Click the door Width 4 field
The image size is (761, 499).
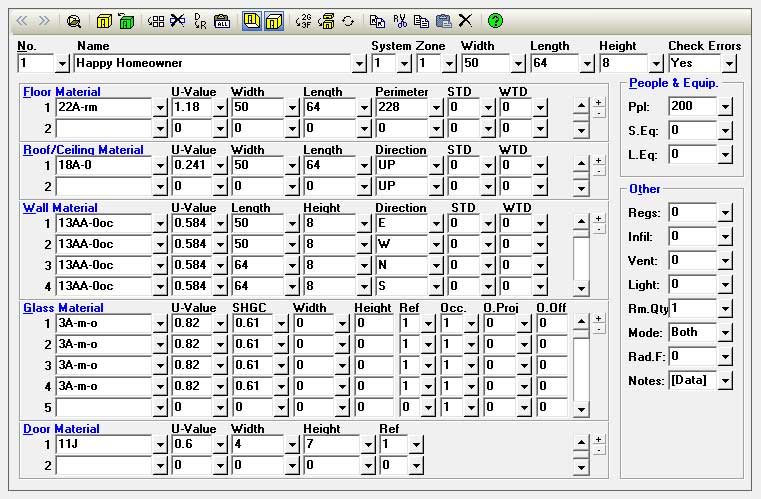258,444
